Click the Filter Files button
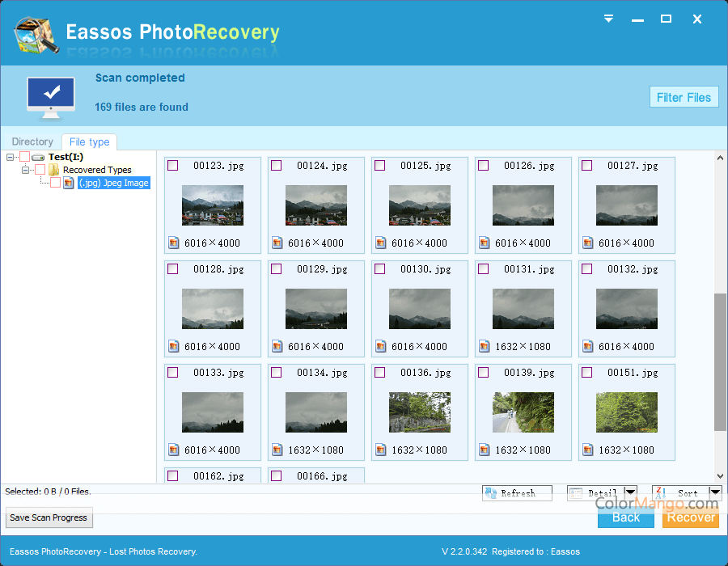 tap(684, 97)
